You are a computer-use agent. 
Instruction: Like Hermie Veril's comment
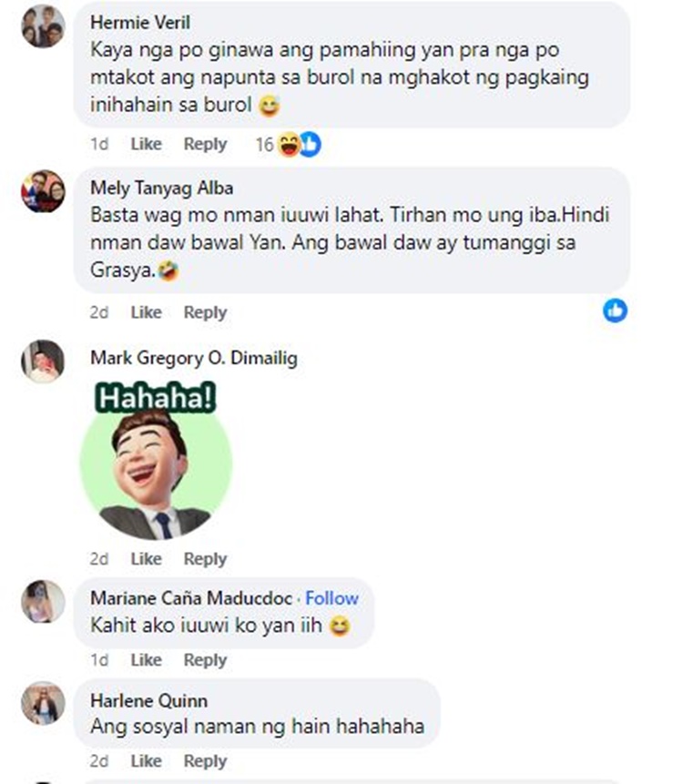(146, 144)
